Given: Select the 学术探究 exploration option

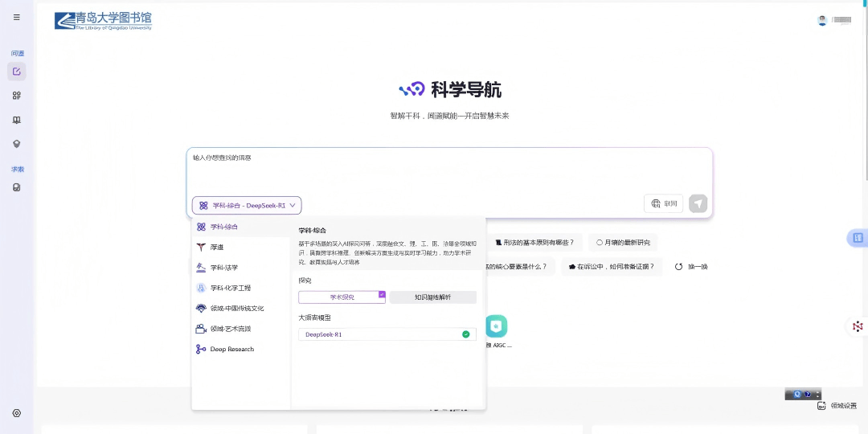Looking at the screenshot, I should 342,297.
